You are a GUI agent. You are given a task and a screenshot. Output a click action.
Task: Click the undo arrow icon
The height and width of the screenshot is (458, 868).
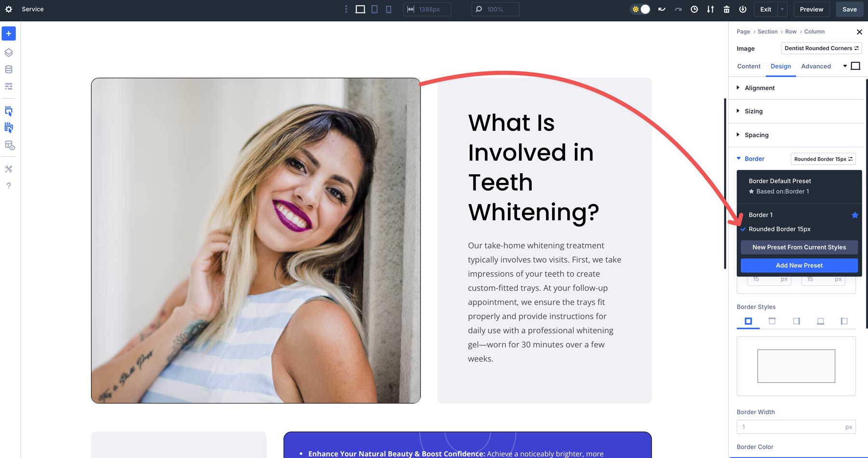click(662, 9)
